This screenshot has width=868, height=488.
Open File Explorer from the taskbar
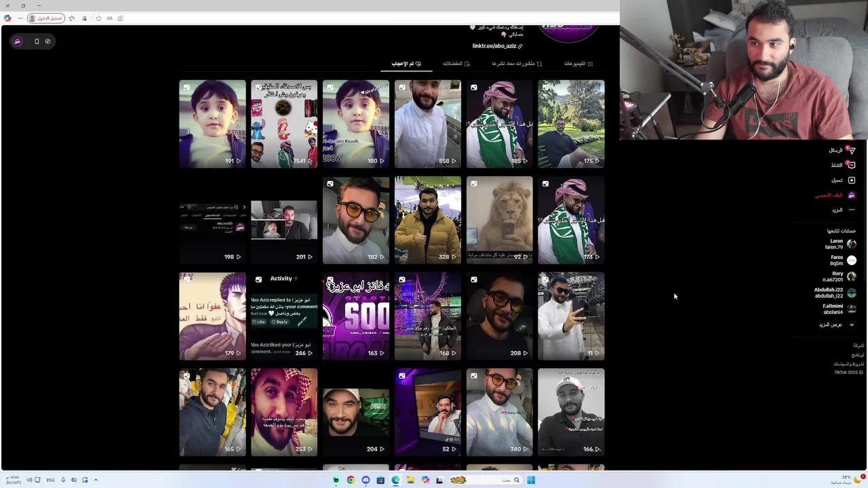click(410, 480)
